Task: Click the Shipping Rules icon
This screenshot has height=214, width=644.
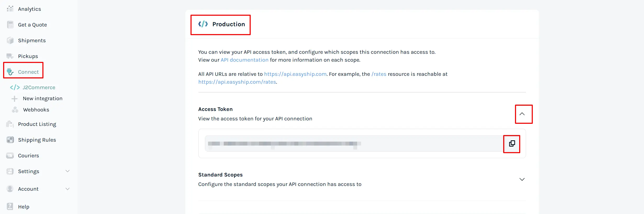Action: (10, 140)
